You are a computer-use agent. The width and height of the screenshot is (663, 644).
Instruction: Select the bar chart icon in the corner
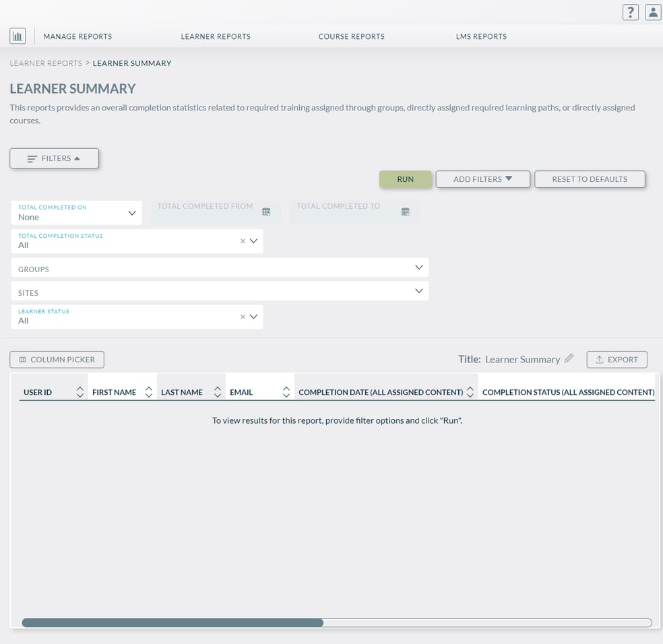tap(18, 35)
